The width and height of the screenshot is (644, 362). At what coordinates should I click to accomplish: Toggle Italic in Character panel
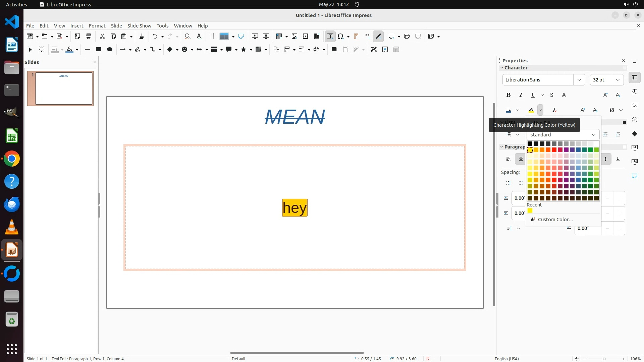521,95
